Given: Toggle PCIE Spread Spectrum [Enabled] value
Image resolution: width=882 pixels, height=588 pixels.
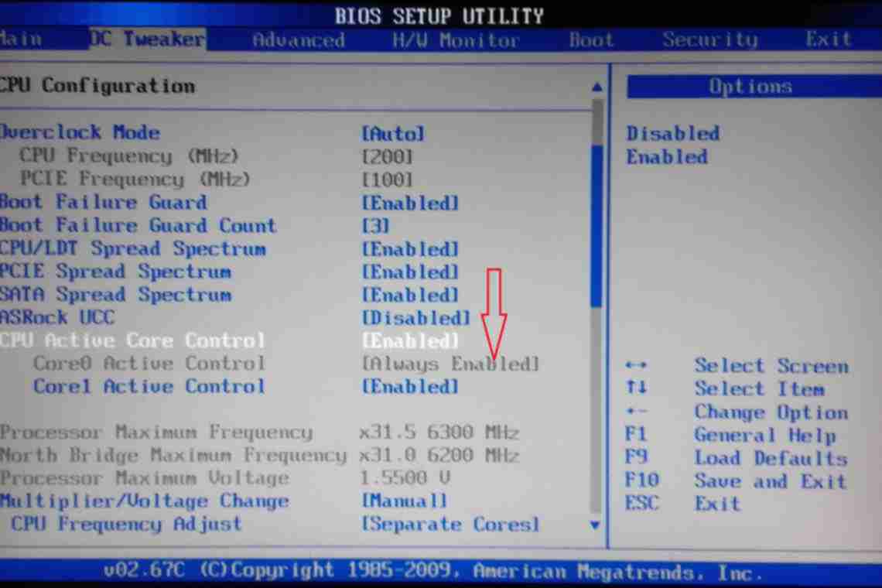Looking at the screenshot, I should 410,272.
